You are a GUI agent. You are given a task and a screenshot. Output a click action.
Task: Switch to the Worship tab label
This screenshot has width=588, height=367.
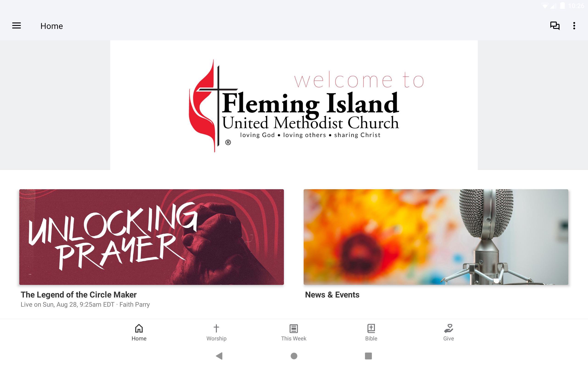(216, 339)
